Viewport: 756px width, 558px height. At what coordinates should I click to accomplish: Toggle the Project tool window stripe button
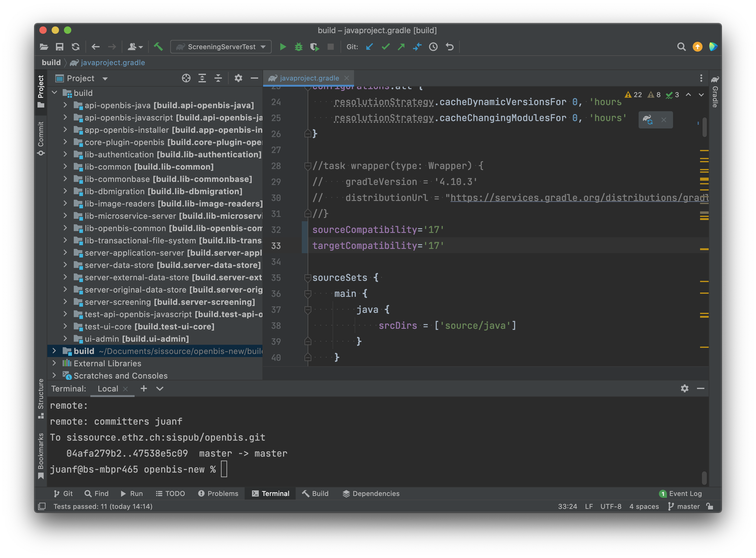tap(41, 92)
